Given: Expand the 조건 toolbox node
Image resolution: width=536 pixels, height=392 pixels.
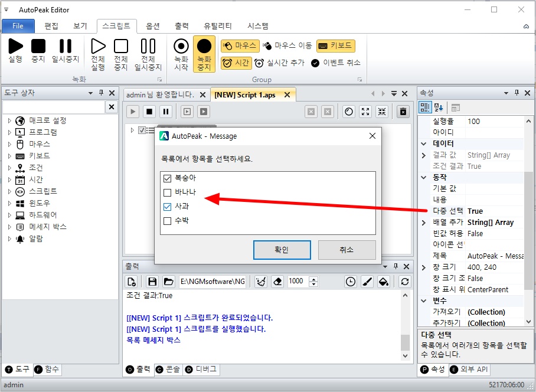Looking at the screenshot, I should point(9,168).
